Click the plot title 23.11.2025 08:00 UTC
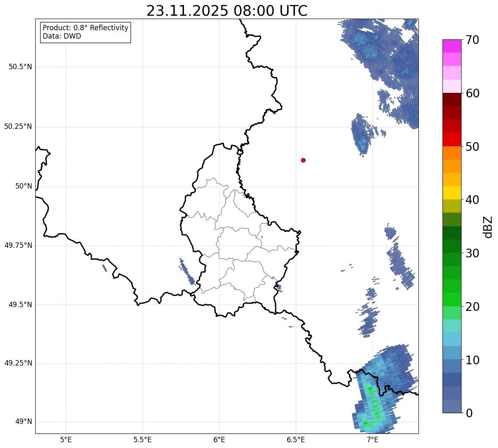 click(x=227, y=11)
